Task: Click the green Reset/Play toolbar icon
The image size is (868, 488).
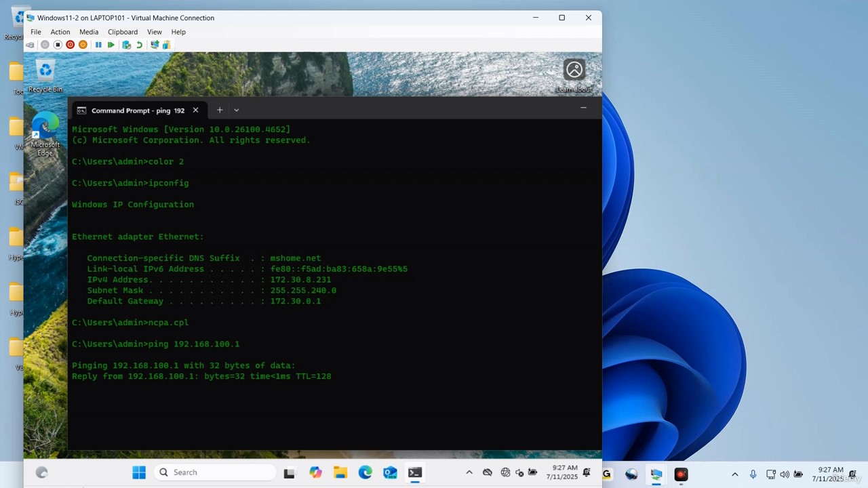Action: coord(111,45)
